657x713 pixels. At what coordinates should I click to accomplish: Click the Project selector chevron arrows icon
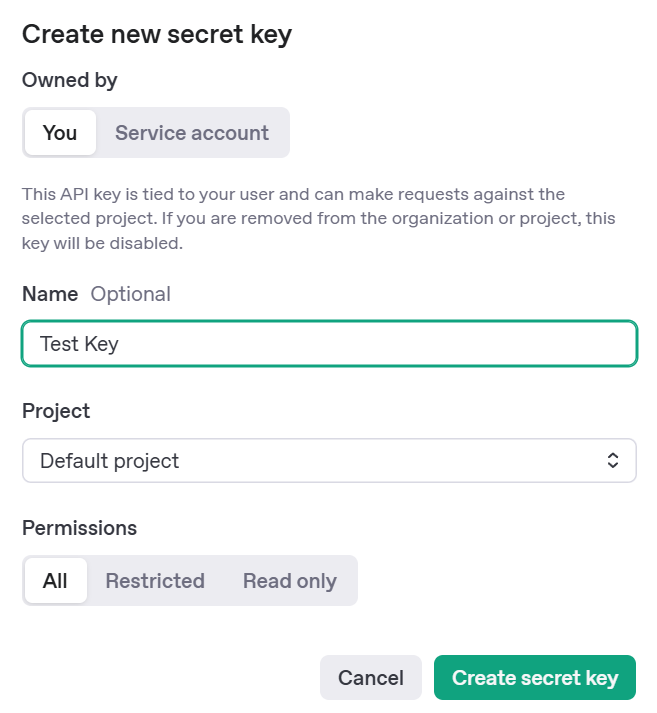click(x=613, y=461)
